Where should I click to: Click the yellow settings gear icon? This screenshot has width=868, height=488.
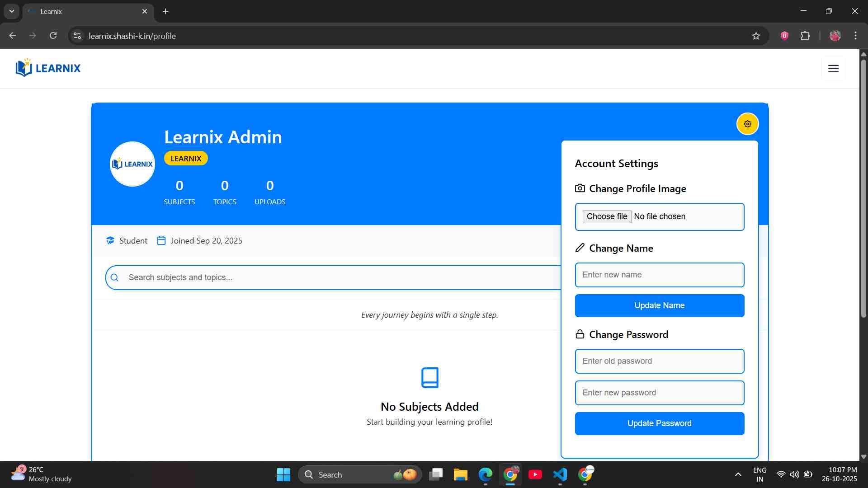point(747,124)
